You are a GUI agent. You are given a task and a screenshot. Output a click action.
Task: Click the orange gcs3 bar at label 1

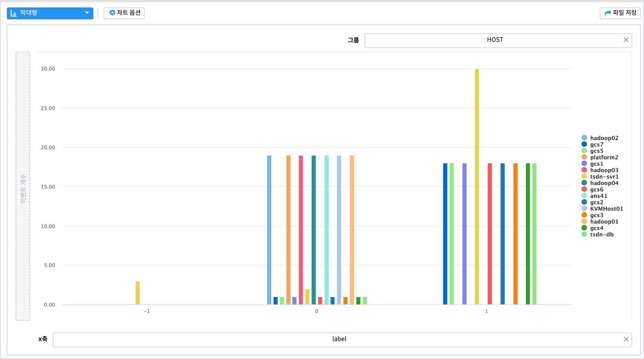coord(516,234)
